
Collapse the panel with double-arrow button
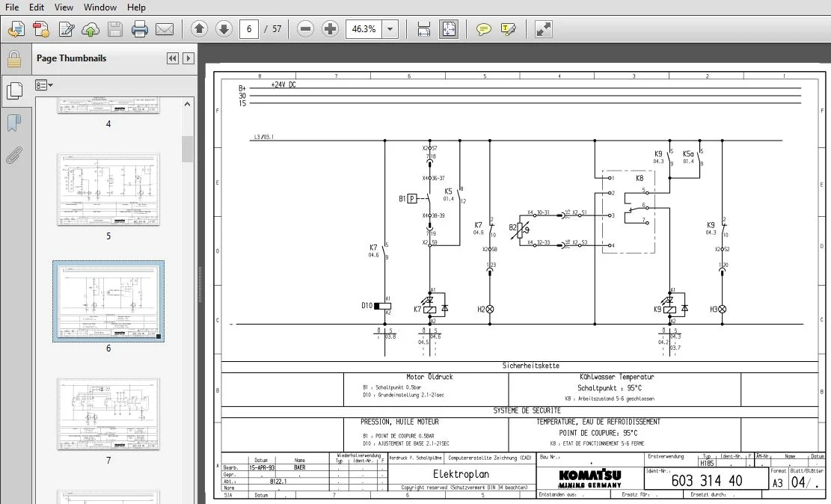point(172,58)
